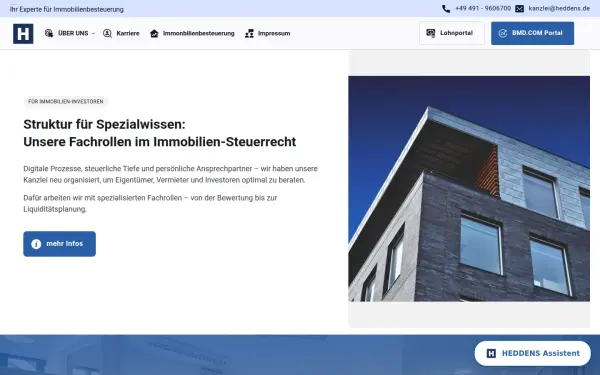This screenshot has height=375, width=600.
Task: Click the envelope email icon
Action: (519, 8)
